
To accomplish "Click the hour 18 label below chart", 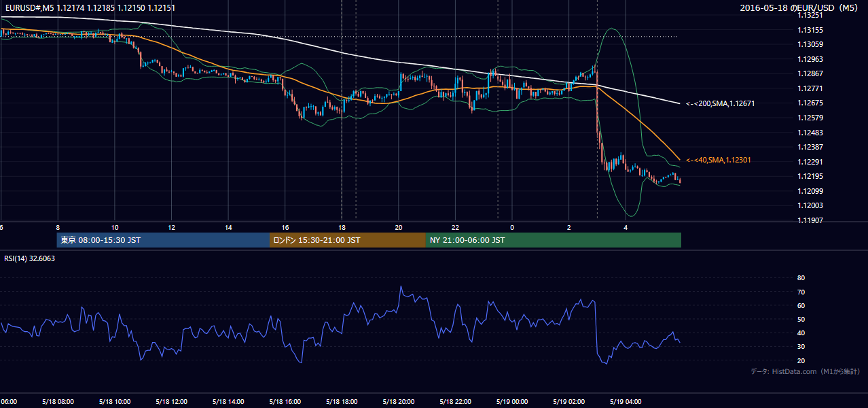I will click(x=342, y=228).
